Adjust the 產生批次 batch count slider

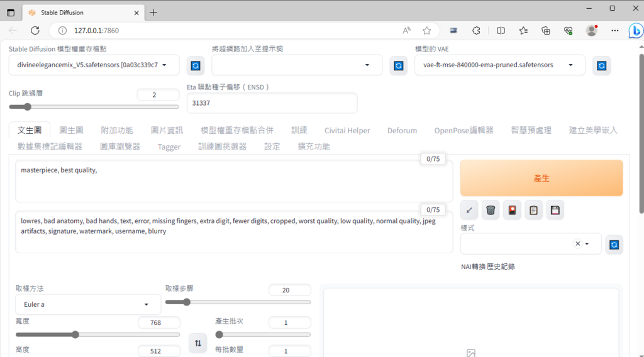click(x=263, y=335)
